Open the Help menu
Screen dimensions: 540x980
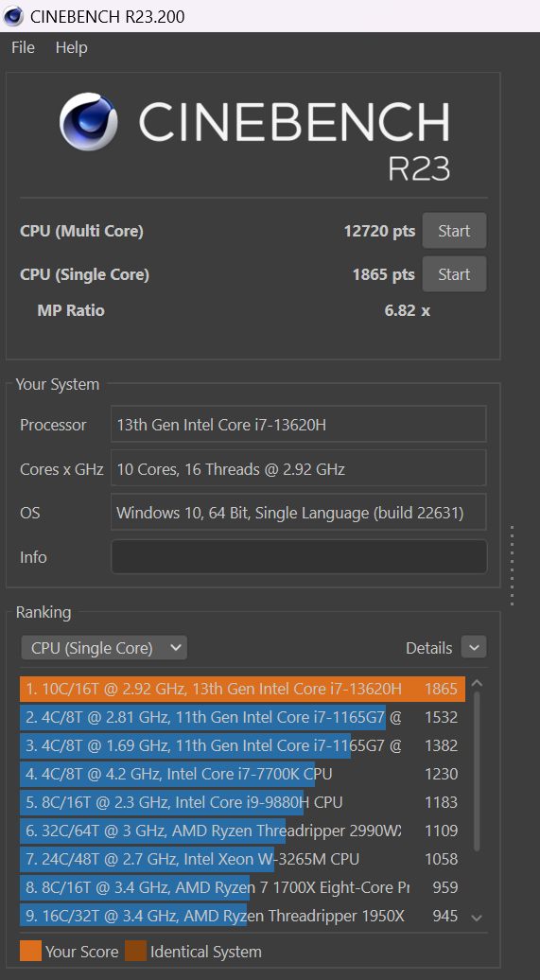coord(71,47)
